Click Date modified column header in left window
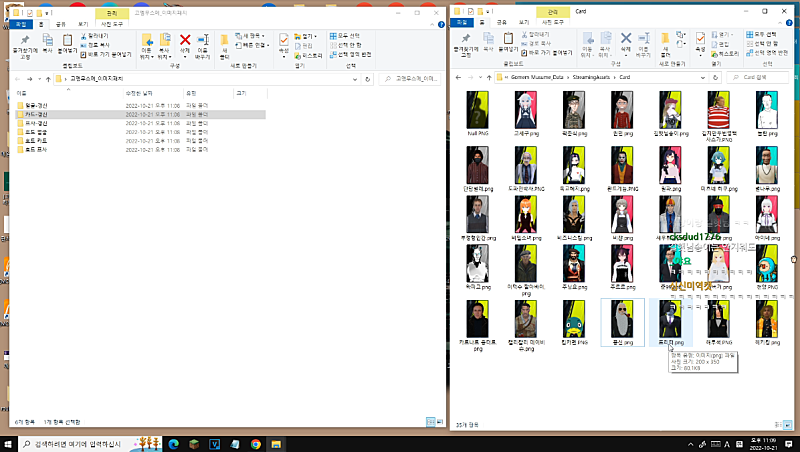Image resolution: width=800 pixels, height=452 pixels. [x=153, y=93]
